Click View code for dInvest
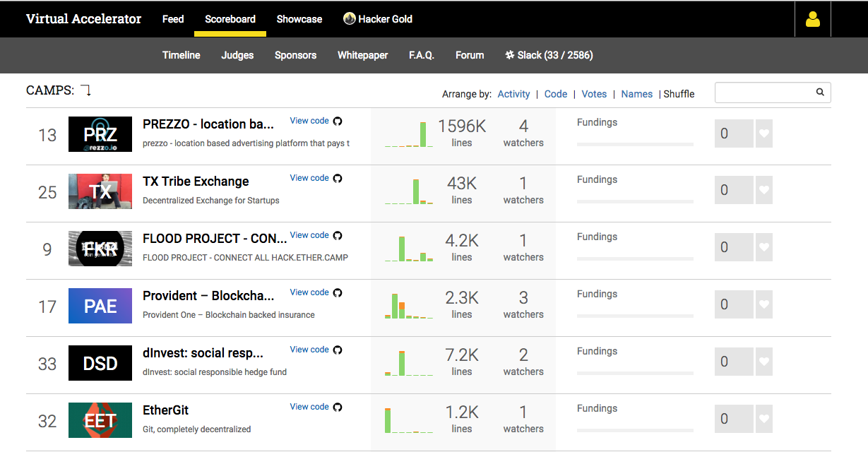Viewport: 868px width, 452px height. [309, 350]
